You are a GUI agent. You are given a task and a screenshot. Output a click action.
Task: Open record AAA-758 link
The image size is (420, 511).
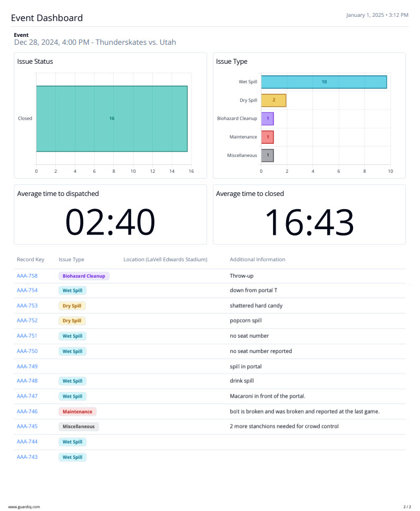pos(27,276)
